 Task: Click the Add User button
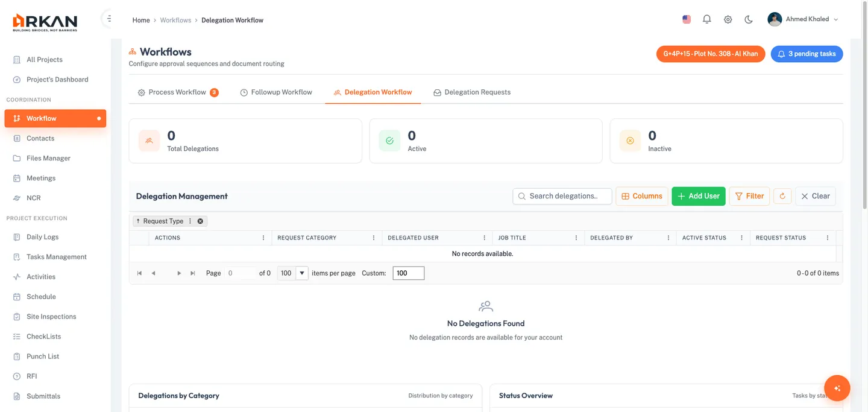698,196
